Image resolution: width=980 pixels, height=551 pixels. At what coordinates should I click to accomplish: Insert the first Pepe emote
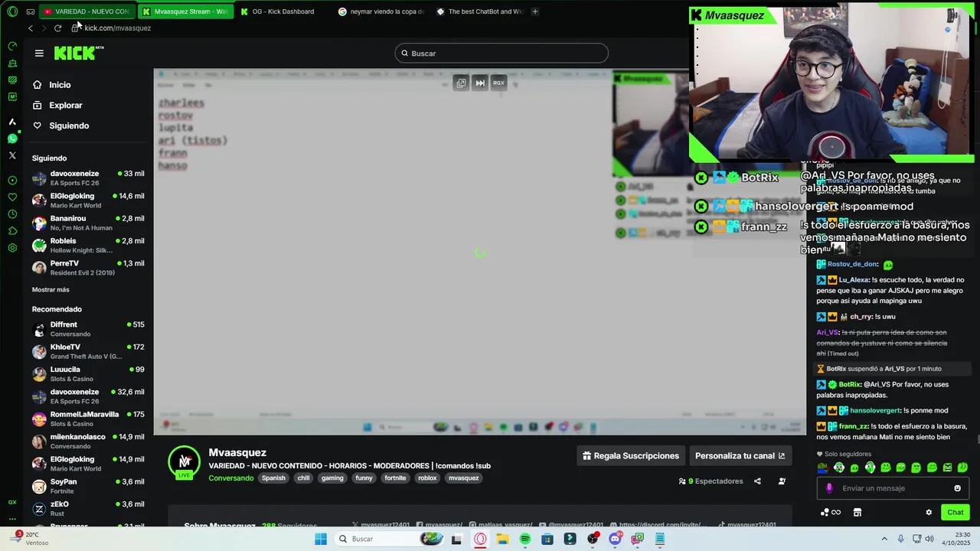[823, 468]
